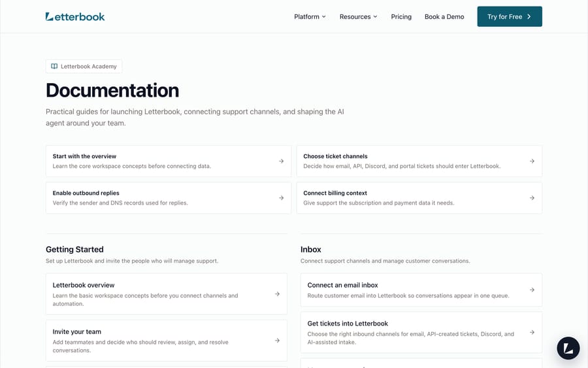588x368 pixels.
Task: Expand the Platform dropdown menu
Action: pyautogui.click(x=310, y=16)
